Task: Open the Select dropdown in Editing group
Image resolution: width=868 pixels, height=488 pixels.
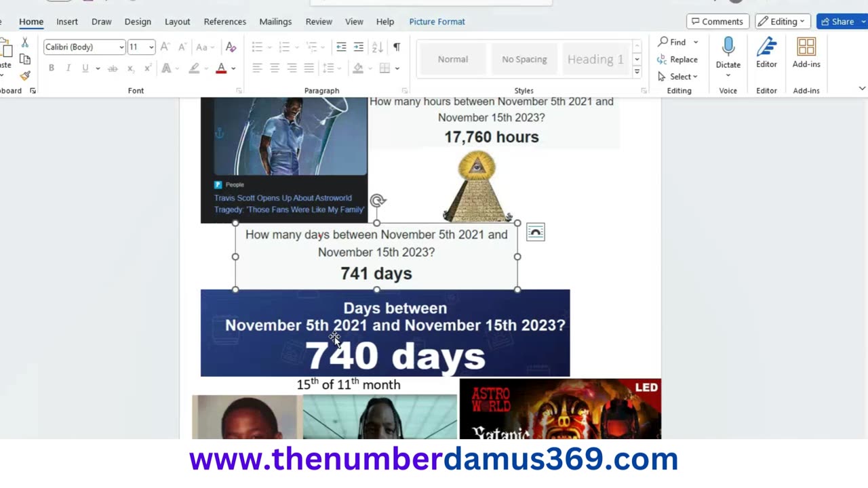Action: pyautogui.click(x=678, y=77)
